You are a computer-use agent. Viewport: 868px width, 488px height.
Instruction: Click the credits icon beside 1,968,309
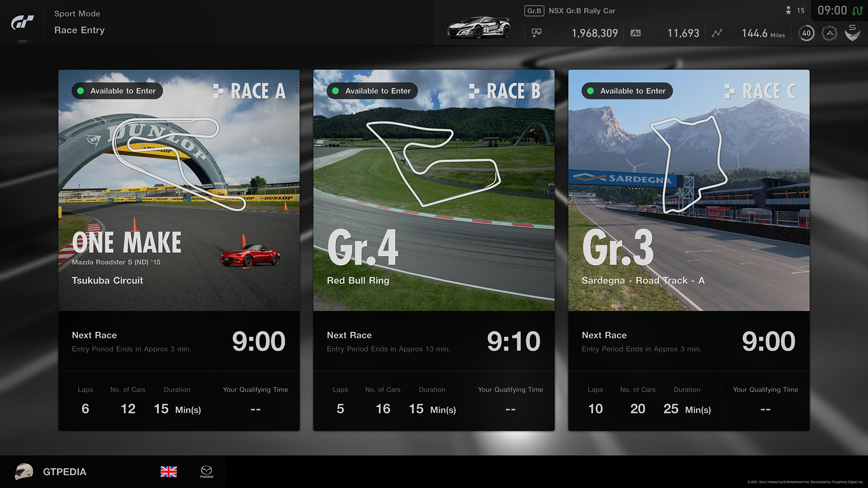[x=537, y=33]
